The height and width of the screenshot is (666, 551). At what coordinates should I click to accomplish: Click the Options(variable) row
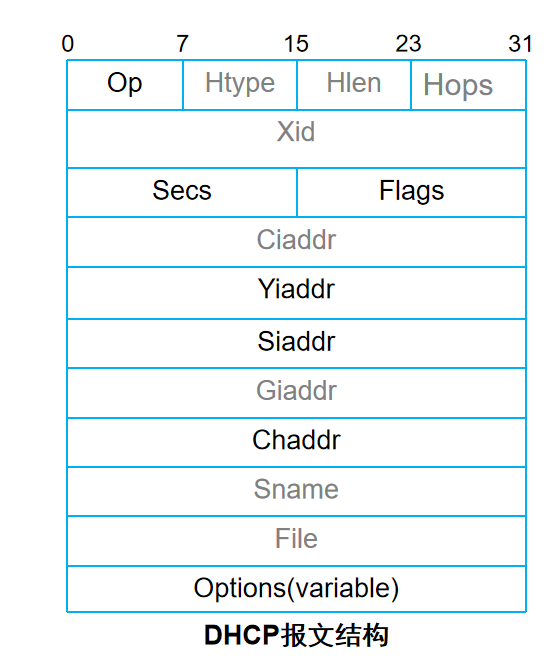297,590
